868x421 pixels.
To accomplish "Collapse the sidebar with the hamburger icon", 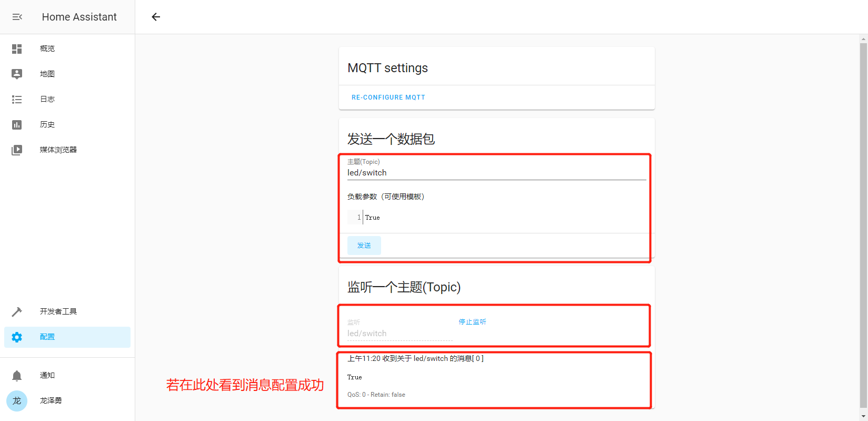I will [17, 17].
